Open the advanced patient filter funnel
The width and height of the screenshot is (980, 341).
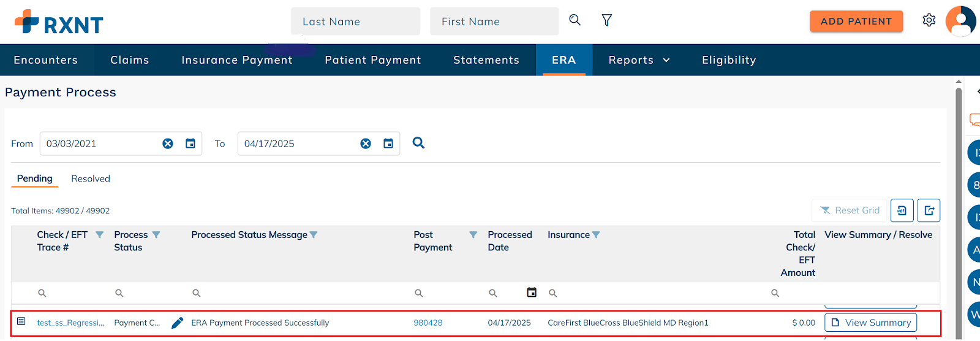coord(606,21)
